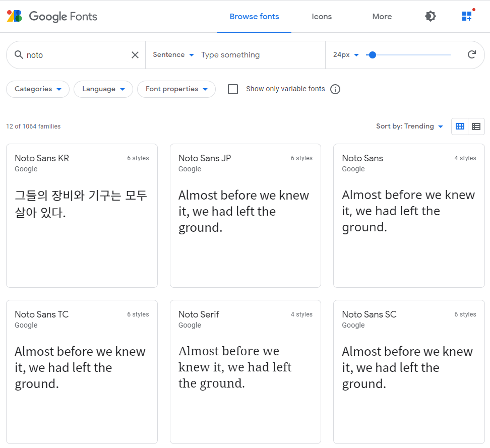
Task: Click the Google Fonts logo
Action: [52, 16]
